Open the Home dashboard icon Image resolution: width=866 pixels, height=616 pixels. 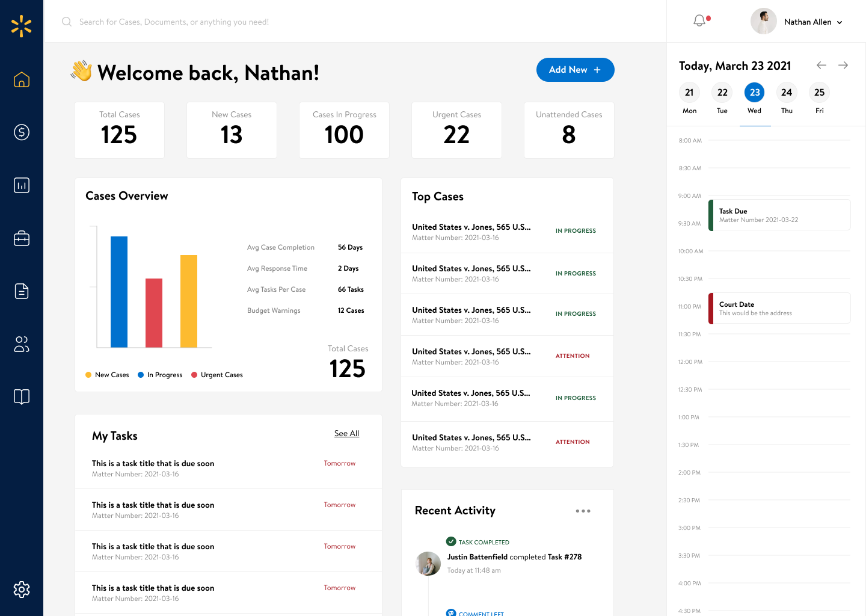point(22,79)
